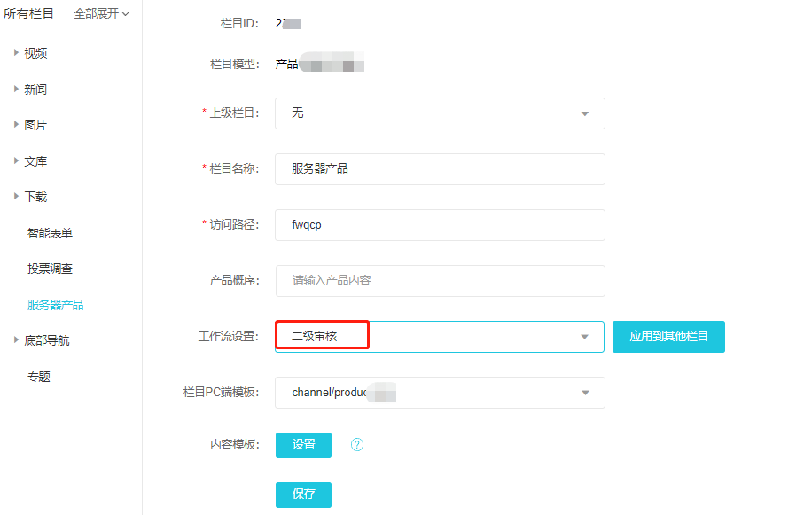Focus the 产品概序 input field

(x=440, y=280)
